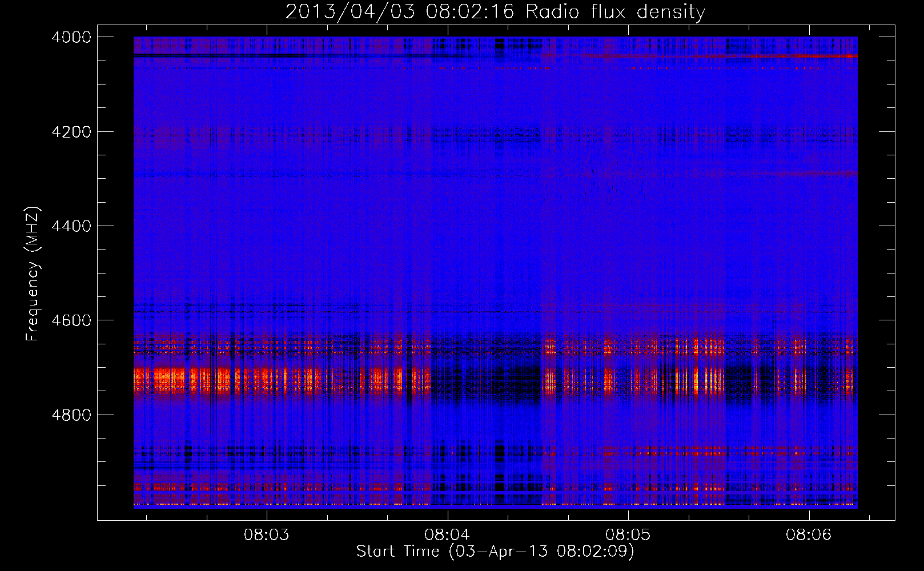Click the 'Start Time (03-Apr-13 08:02:09)' label
The height and width of the screenshot is (571, 924).
coord(495,552)
